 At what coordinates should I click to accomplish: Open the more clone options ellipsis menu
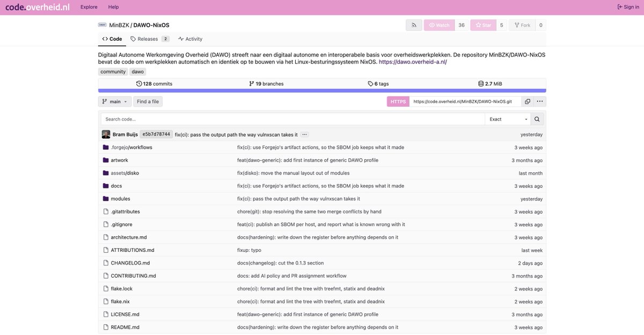(540, 101)
